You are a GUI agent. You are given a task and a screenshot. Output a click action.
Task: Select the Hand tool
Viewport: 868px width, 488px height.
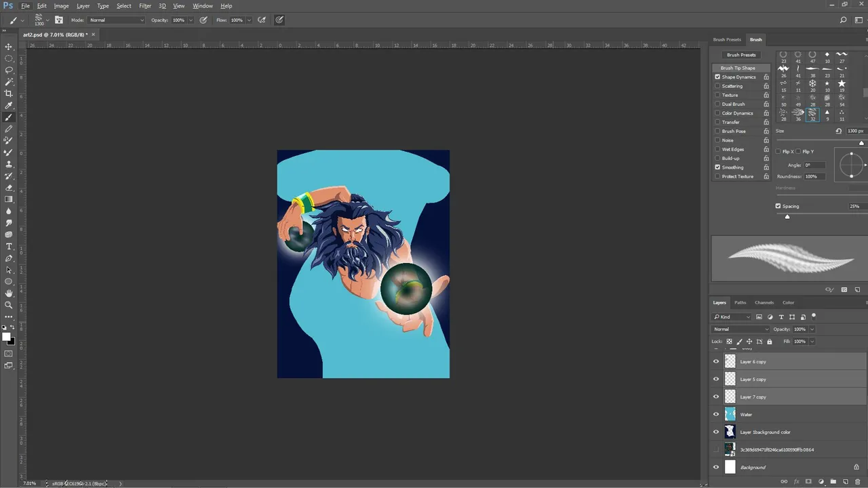click(x=9, y=293)
